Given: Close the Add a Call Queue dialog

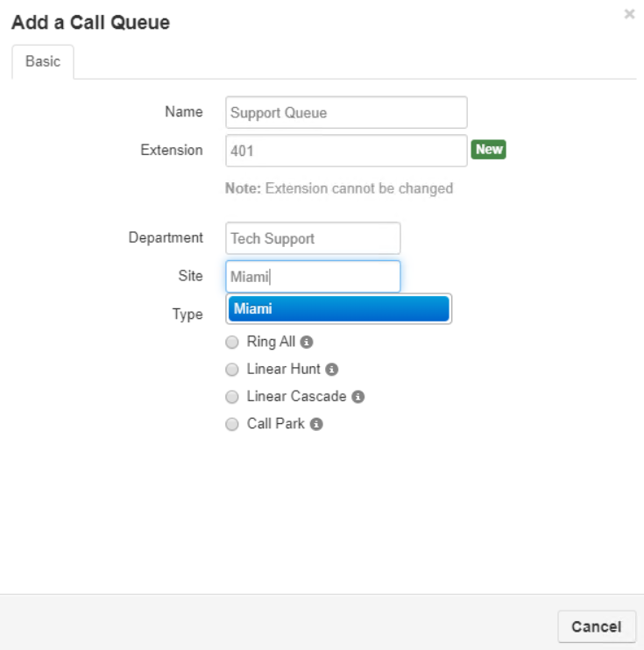Looking at the screenshot, I should point(629,14).
